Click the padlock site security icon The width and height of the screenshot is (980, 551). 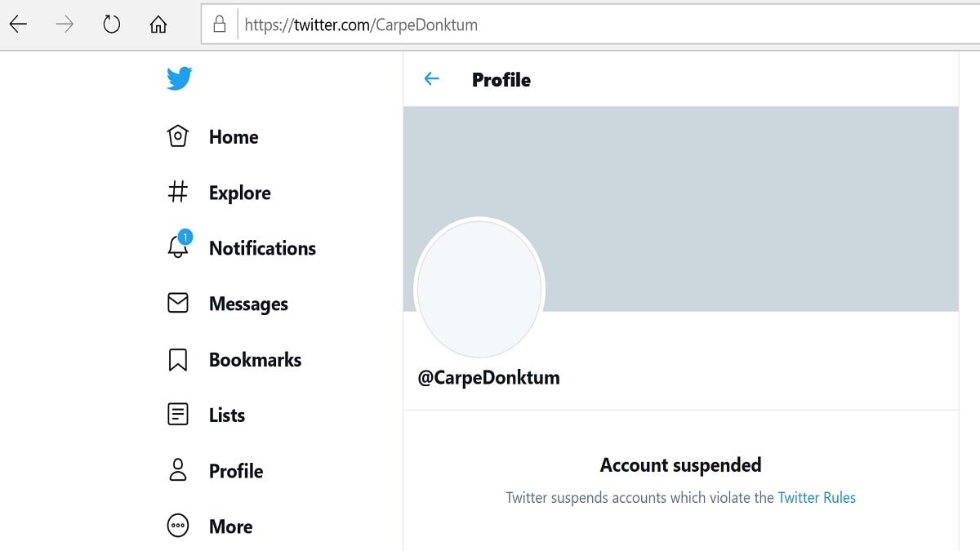[x=219, y=24]
